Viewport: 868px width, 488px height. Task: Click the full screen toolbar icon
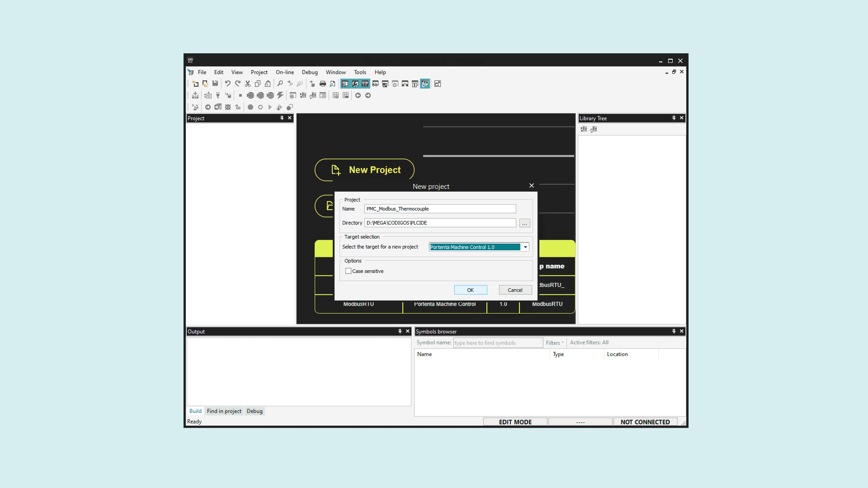[437, 84]
